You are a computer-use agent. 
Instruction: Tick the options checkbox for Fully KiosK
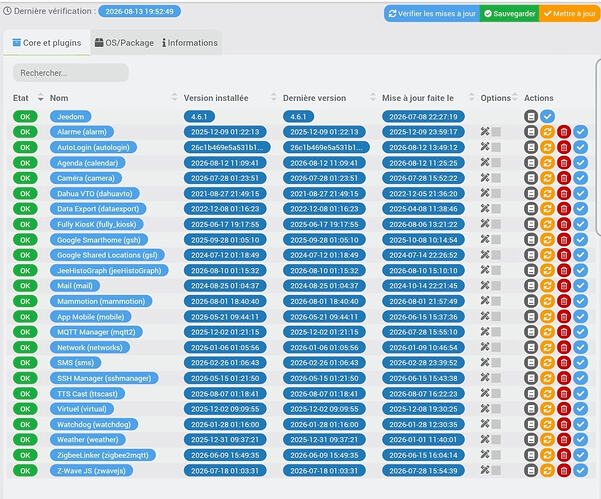(x=496, y=224)
